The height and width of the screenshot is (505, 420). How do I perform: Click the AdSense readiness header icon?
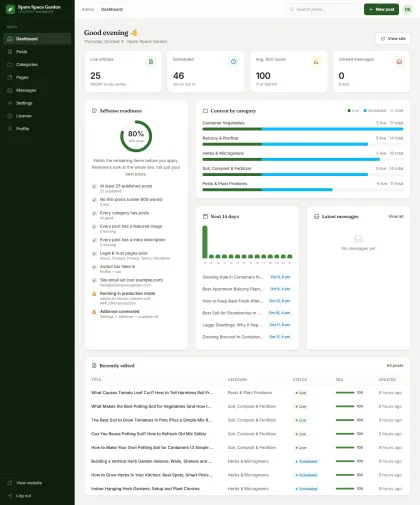(94, 111)
